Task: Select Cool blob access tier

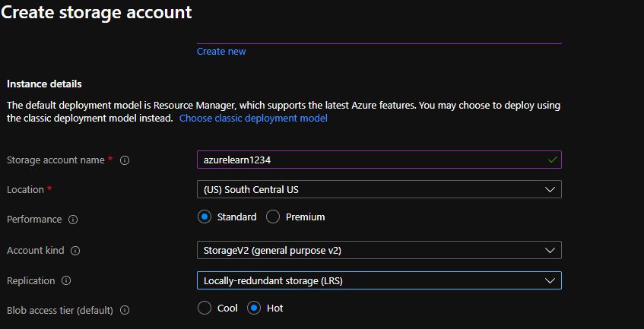Action: [205, 308]
